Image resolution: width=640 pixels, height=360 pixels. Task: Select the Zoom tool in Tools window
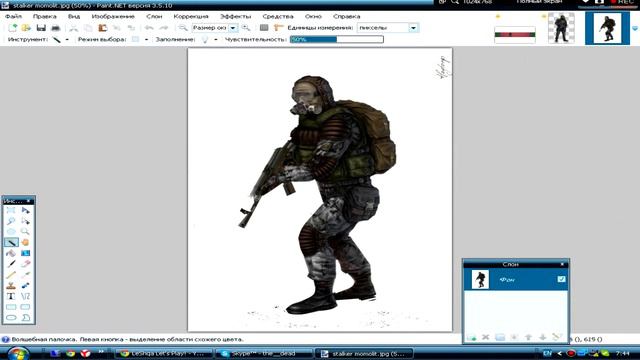pos(25,231)
